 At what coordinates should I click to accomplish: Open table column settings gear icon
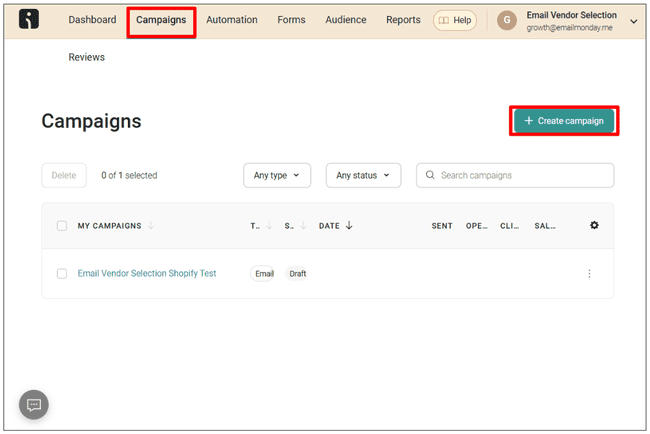click(594, 226)
